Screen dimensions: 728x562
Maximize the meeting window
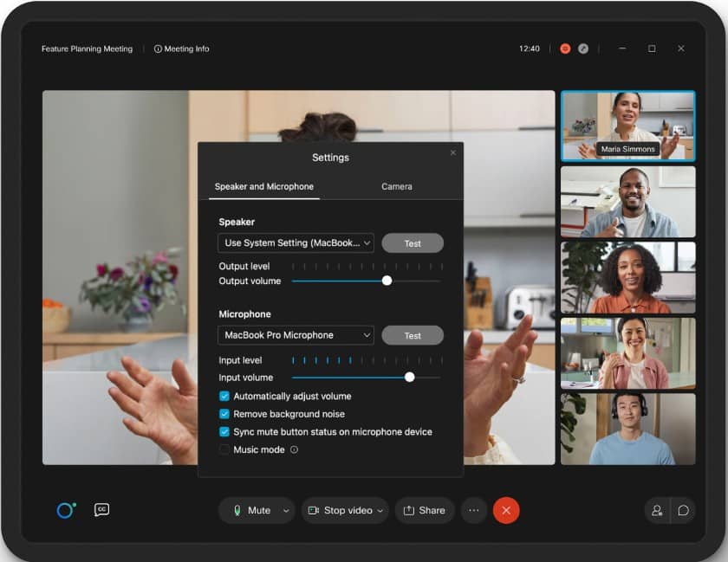point(652,48)
